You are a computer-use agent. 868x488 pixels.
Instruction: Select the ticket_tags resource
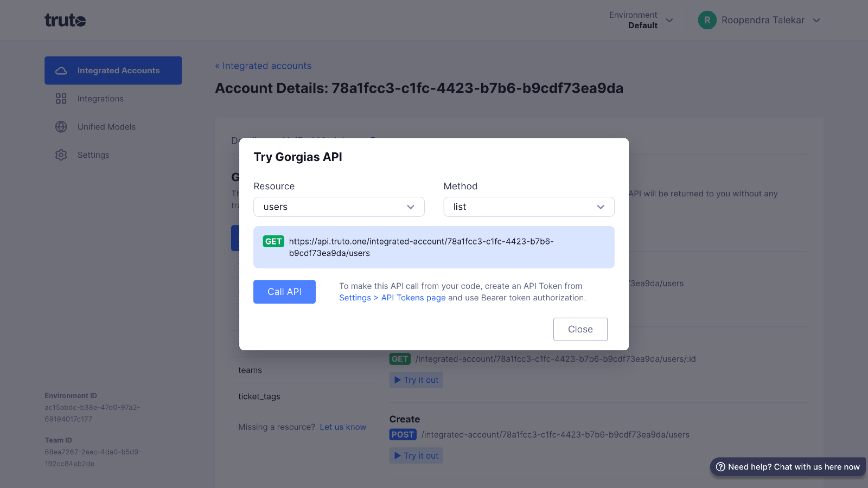[259, 396]
